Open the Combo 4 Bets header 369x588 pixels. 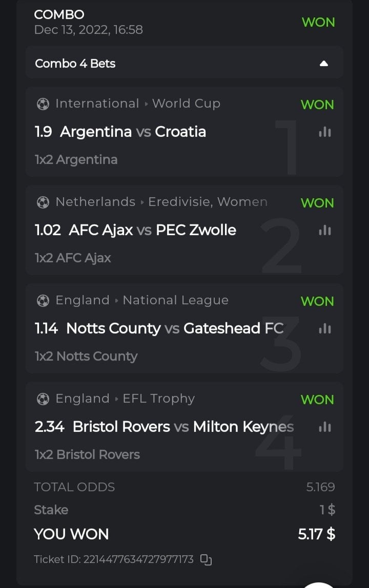[x=75, y=64]
